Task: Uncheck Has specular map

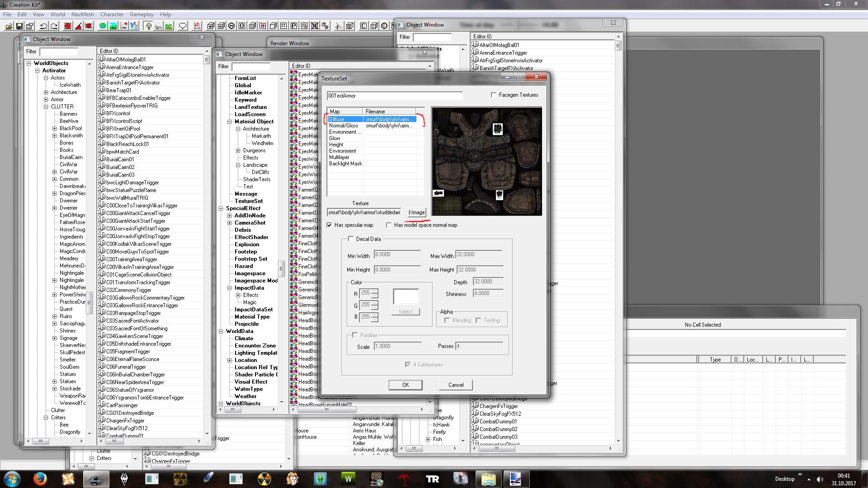Action: tap(330, 225)
